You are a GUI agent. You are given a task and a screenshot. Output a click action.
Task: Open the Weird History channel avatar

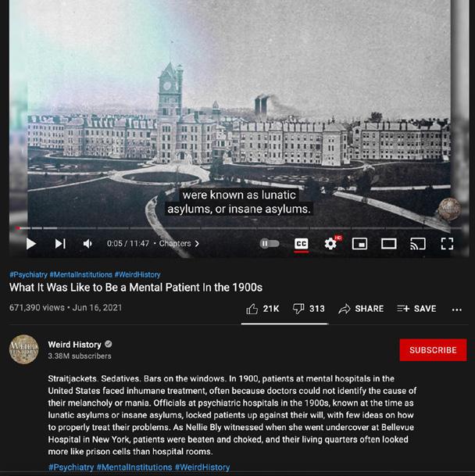pos(24,349)
